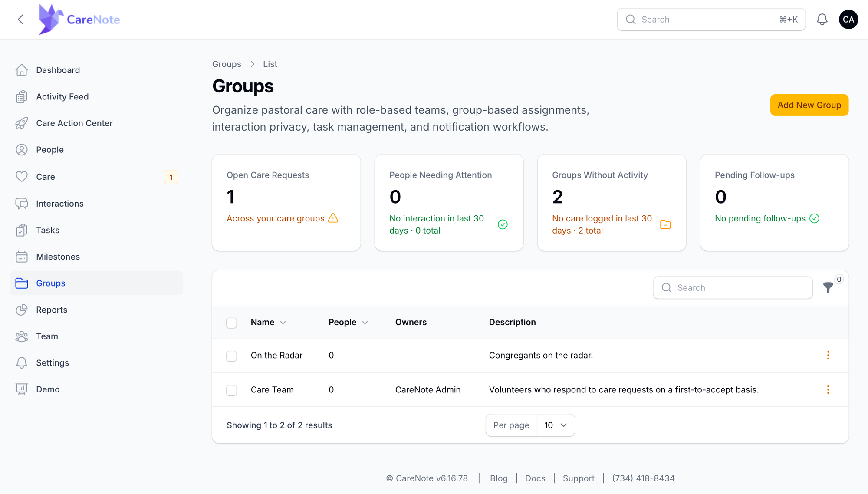Open the Per page dropdown showing 10

556,425
